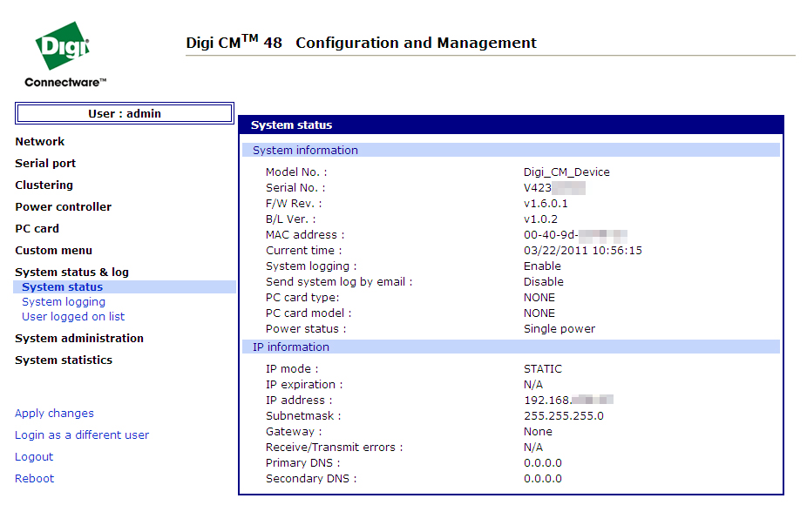Select the firmware revision v1.6.0.1
The height and width of the screenshot is (532, 807).
[546, 204]
